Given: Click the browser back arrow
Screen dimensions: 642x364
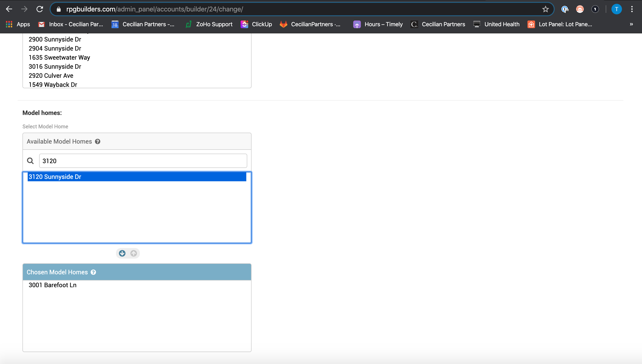Looking at the screenshot, I should coord(9,9).
